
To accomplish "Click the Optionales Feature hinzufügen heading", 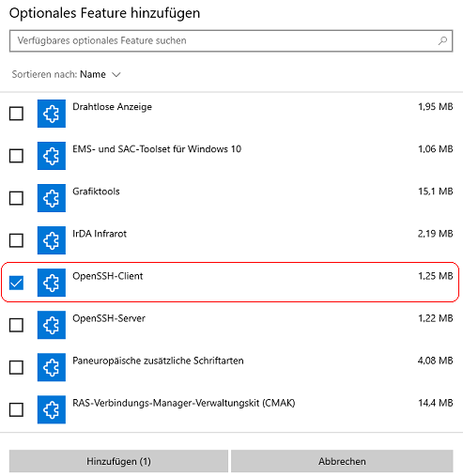I will pyautogui.click(x=104, y=13).
